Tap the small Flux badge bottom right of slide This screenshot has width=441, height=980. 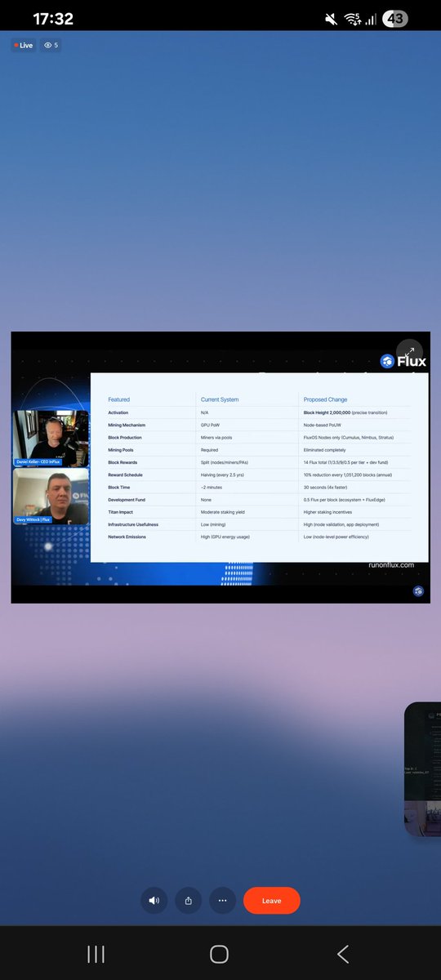tap(418, 590)
